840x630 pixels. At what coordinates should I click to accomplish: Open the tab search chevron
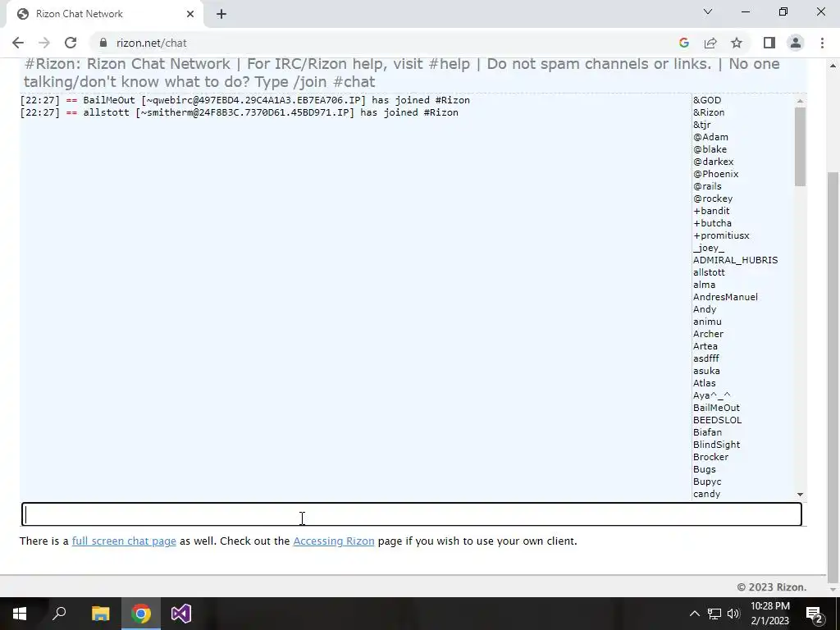click(708, 11)
